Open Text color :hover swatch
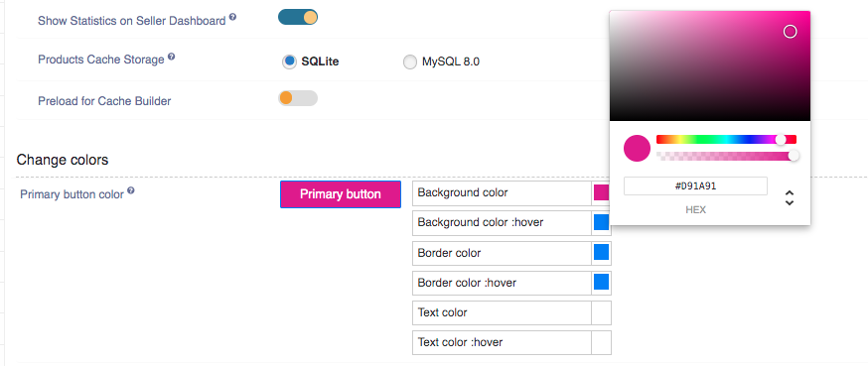868x366 pixels. point(601,342)
